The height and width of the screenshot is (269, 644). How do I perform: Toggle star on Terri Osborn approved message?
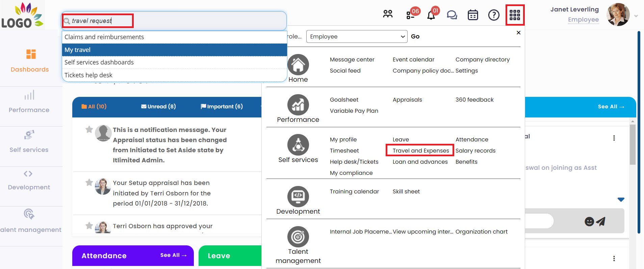click(89, 226)
